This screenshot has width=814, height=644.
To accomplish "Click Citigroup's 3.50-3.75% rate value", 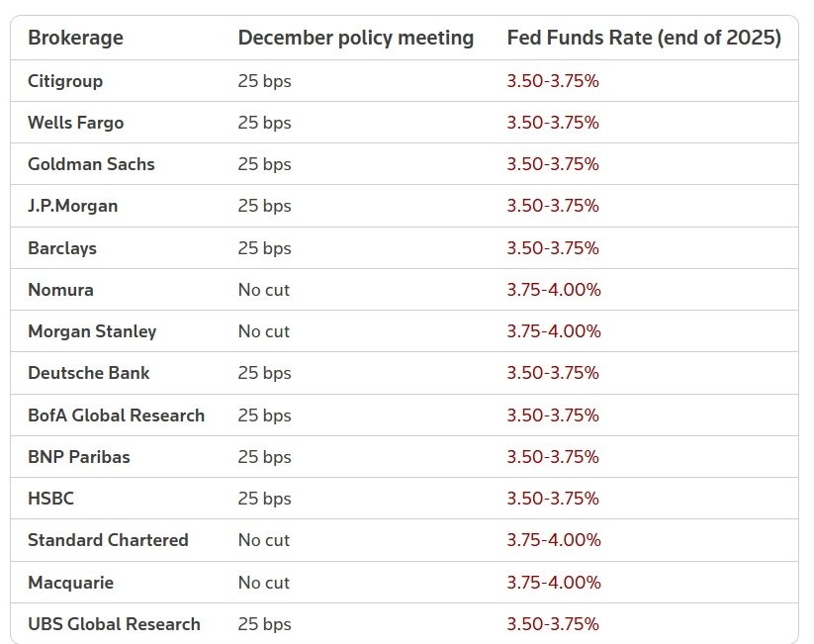I will coord(552,81).
